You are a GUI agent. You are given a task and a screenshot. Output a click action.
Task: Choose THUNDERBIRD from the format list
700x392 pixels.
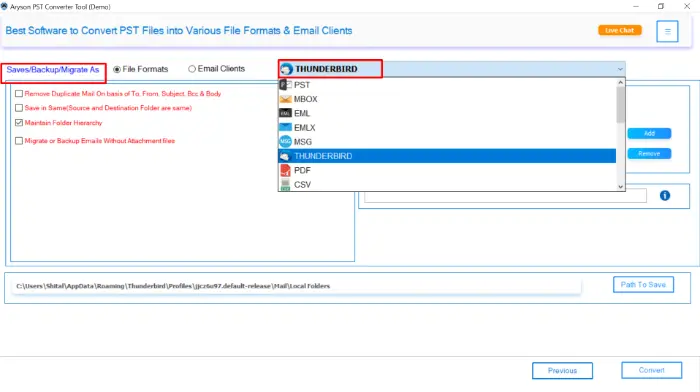(447, 156)
